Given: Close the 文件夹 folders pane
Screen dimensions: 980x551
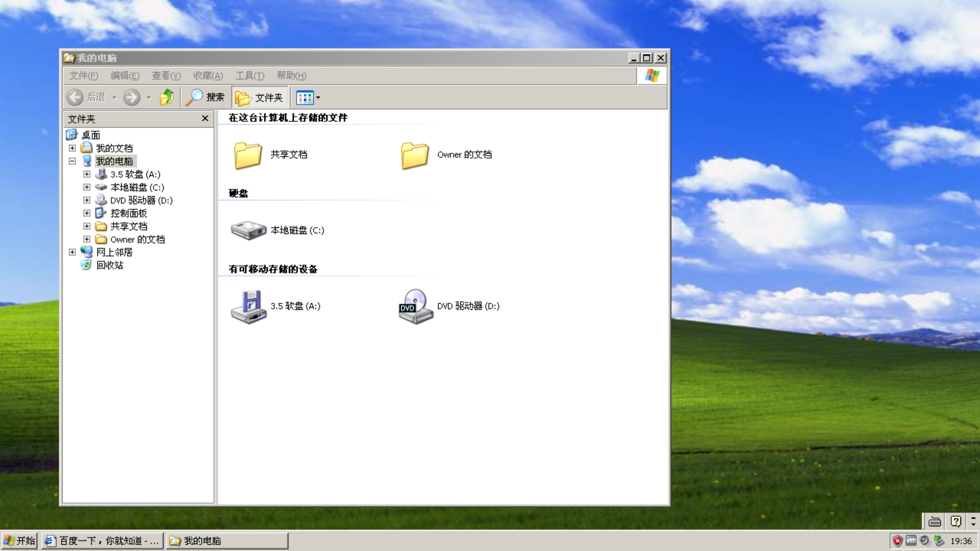Looking at the screenshot, I should tap(205, 118).
